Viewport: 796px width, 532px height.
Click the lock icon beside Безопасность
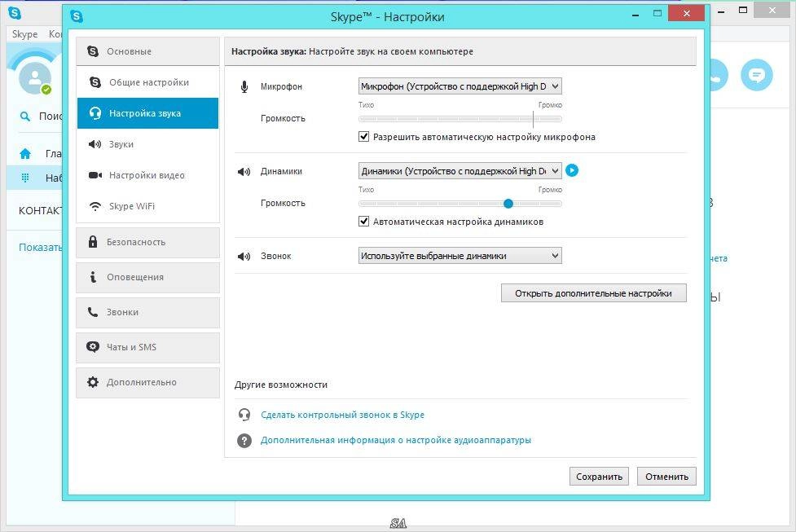point(92,242)
